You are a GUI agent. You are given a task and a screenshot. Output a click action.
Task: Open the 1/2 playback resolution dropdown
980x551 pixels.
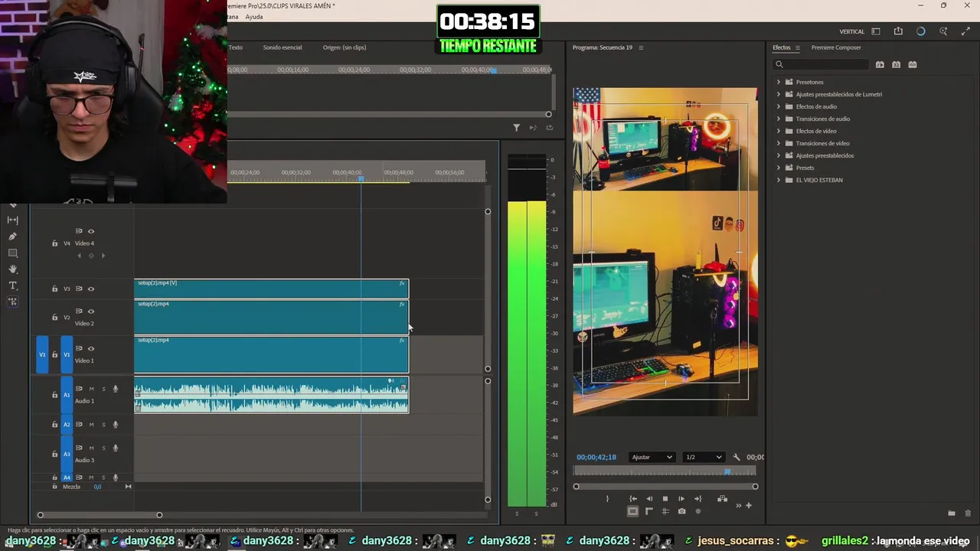(704, 457)
